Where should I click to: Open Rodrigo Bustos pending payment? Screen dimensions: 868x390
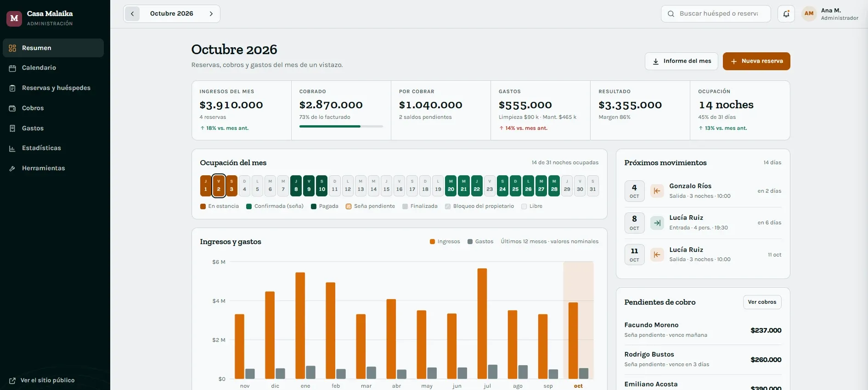pyautogui.click(x=703, y=359)
